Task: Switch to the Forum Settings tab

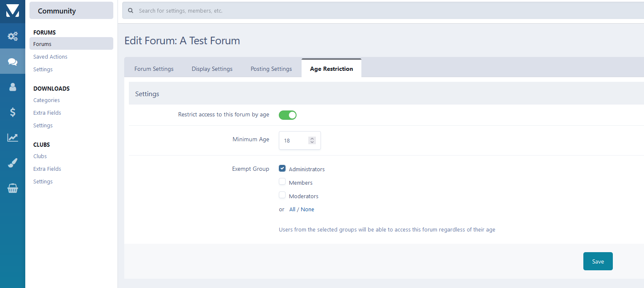Action: (154, 69)
